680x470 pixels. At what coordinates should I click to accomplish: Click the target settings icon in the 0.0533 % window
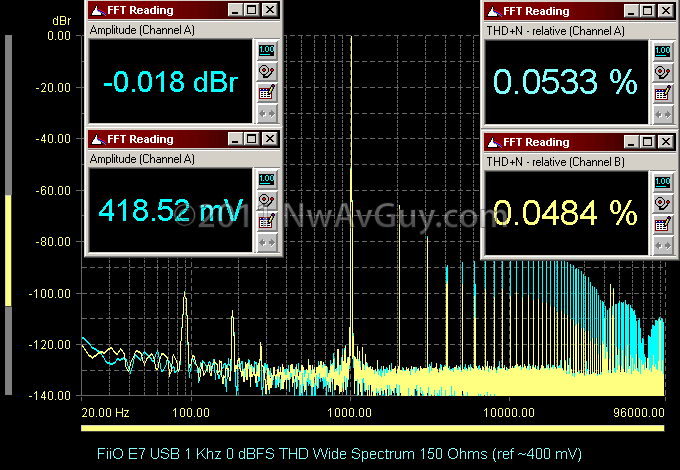[663, 72]
